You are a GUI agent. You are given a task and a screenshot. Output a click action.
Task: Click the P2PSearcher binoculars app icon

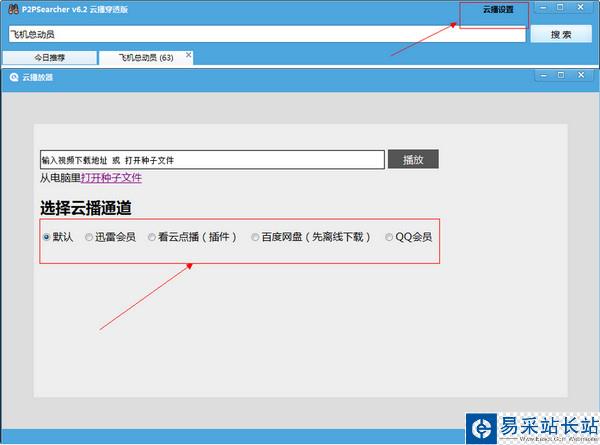(13, 9)
